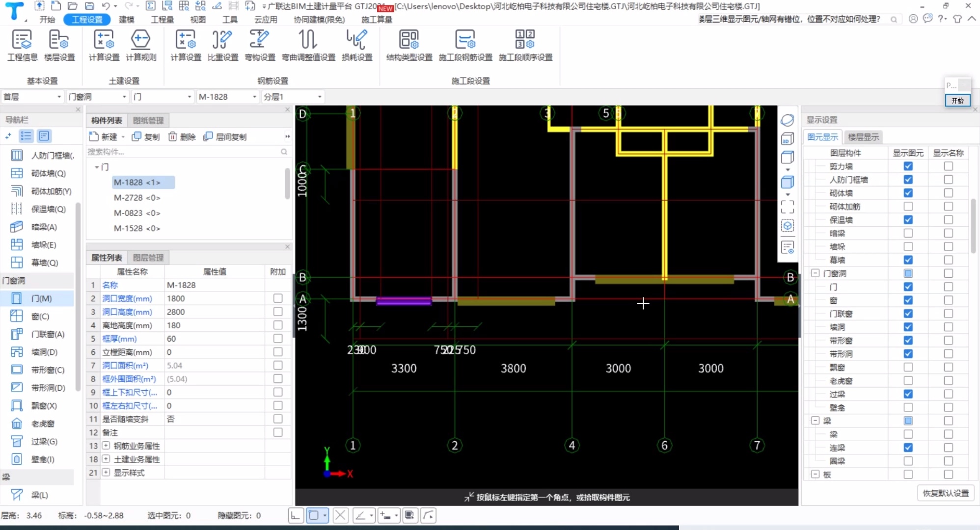Click the orthogonal mode icon in status bar

(295, 515)
